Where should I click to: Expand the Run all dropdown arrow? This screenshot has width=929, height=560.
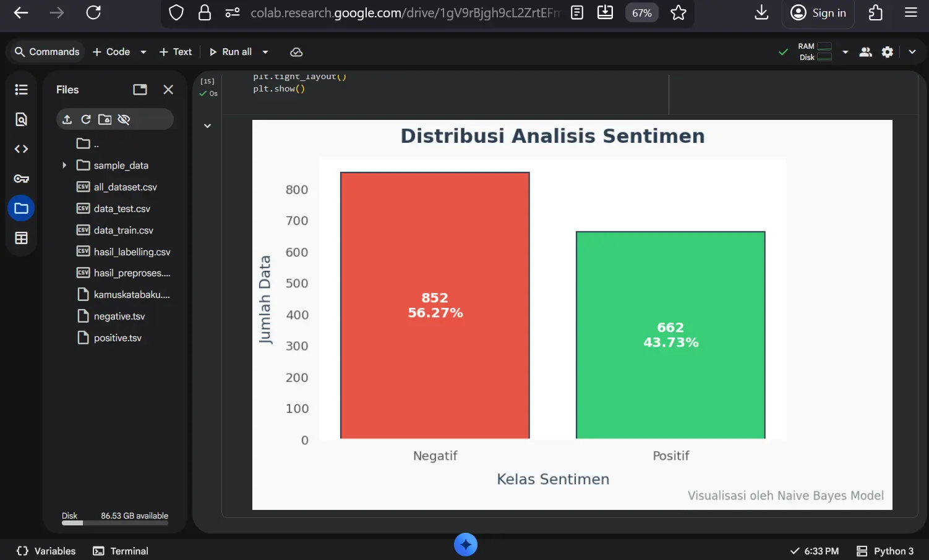click(265, 52)
